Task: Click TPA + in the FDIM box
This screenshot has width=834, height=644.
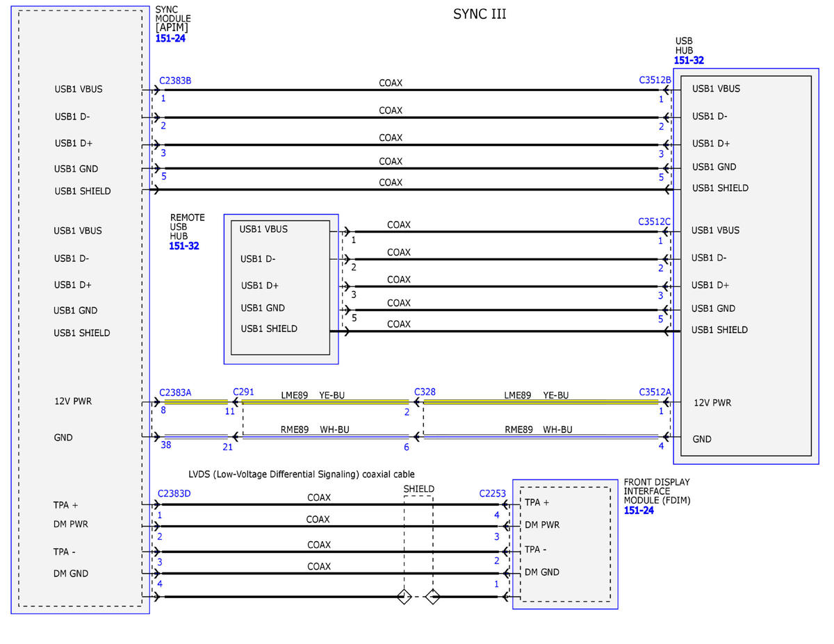Action: [x=537, y=502]
